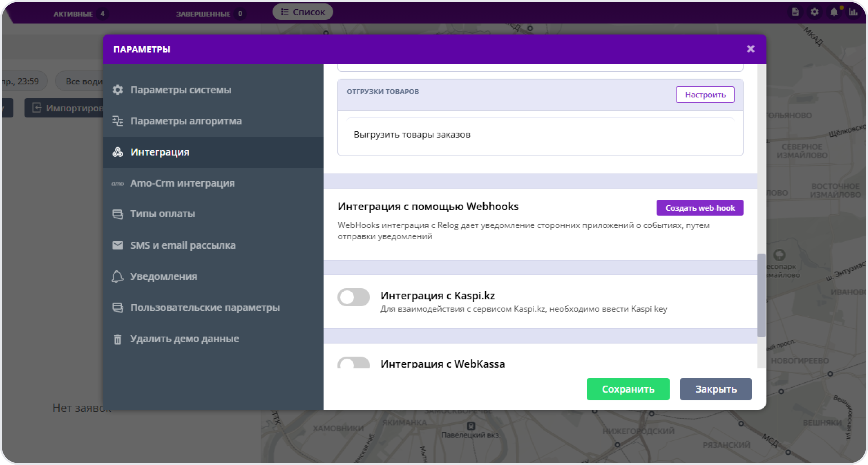This screenshot has height=465, width=868.
Task: Click the sliders icon beside Параметры алгоритма
Action: click(118, 121)
